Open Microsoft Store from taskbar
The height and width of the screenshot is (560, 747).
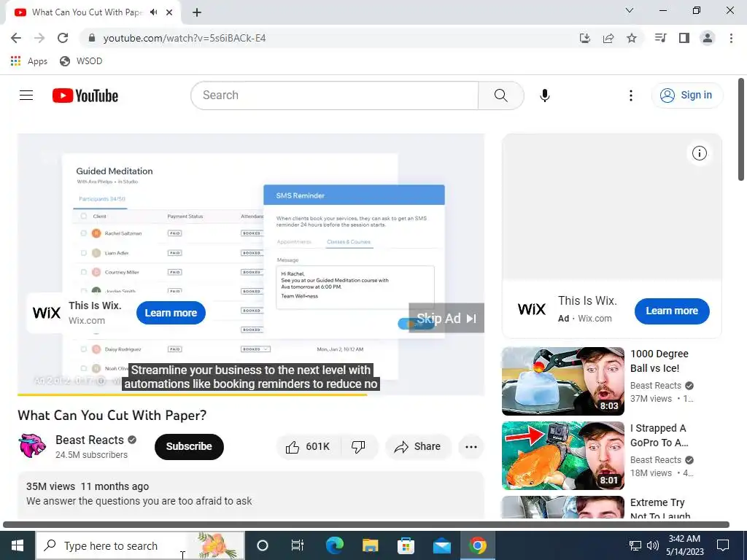(406, 545)
